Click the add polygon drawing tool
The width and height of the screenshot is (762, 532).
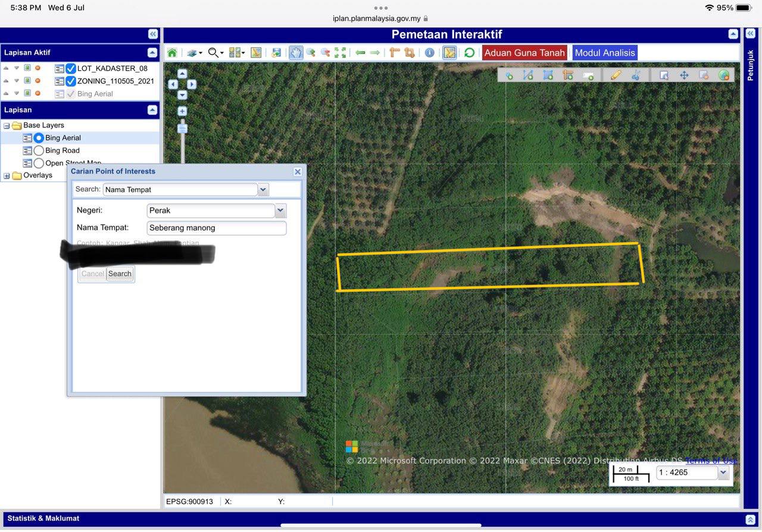(548, 75)
